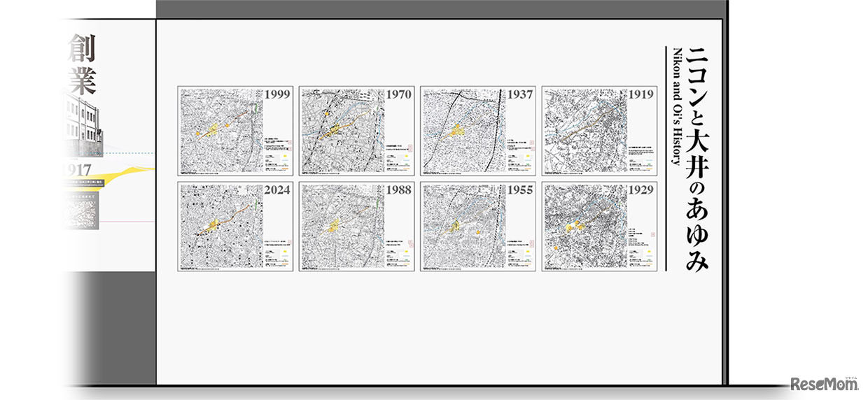
Task: Click the building illustration on left panel
Action: 82,124
